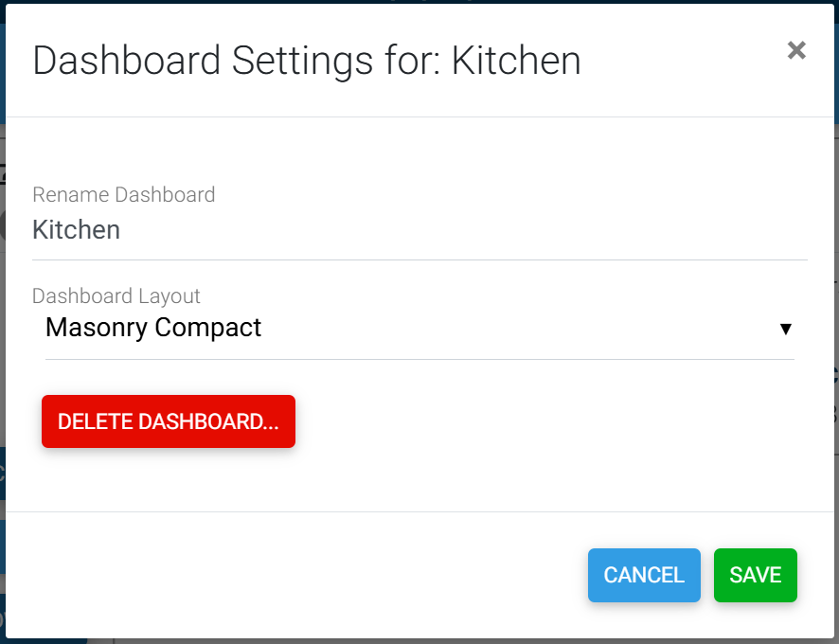The width and height of the screenshot is (839, 644).
Task: Save the dashboard settings
Action: pyautogui.click(x=755, y=575)
